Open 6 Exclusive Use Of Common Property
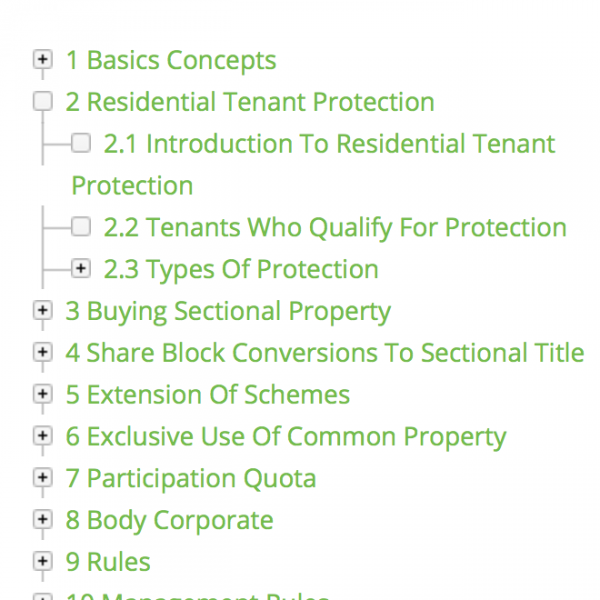Viewport: 600px width, 600px height. tap(286, 437)
